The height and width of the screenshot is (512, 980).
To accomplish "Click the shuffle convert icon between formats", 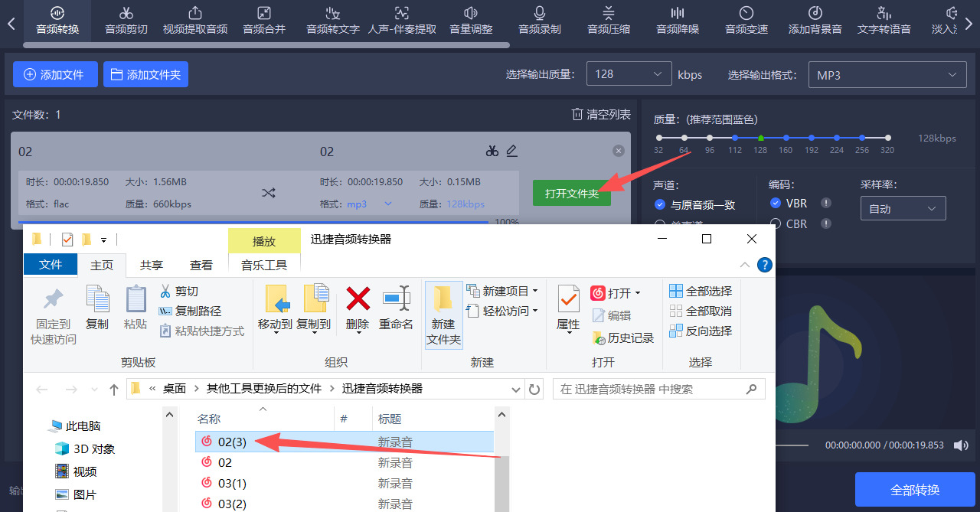I will pos(268,193).
